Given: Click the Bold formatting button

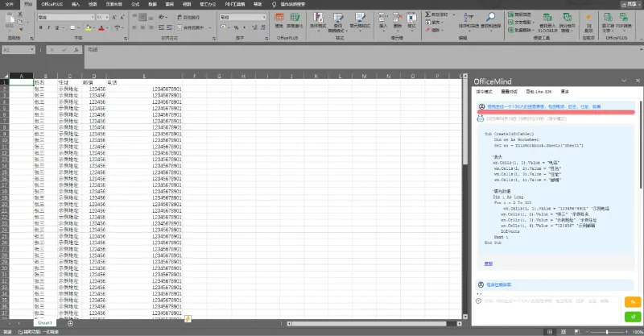Looking at the screenshot, I should click(40, 27).
